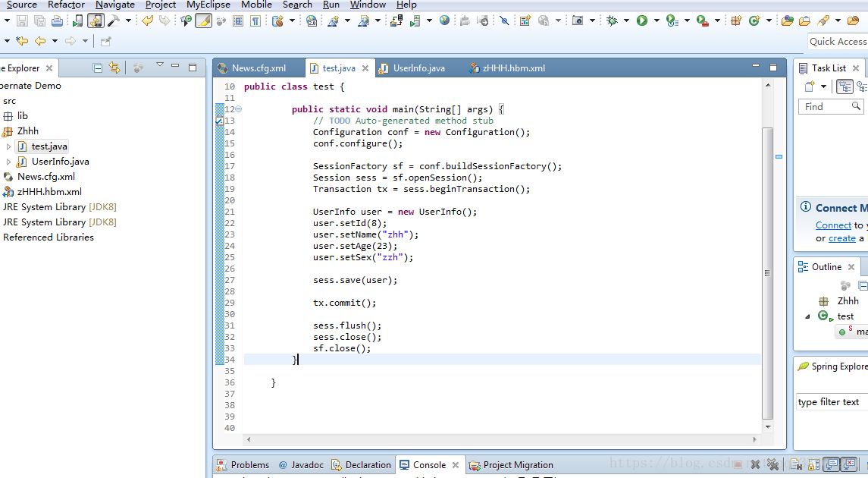Image resolution: width=868 pixels, height=478 pixels.
Task: Toggle block selection mode icon
Action: pyautogui.click(x=238, y=21)
